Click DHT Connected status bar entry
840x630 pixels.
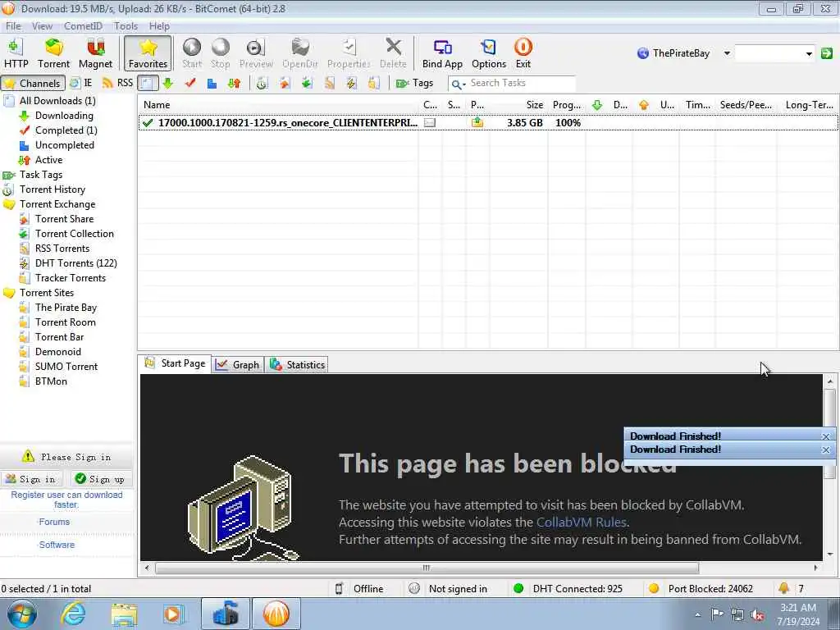568,589
